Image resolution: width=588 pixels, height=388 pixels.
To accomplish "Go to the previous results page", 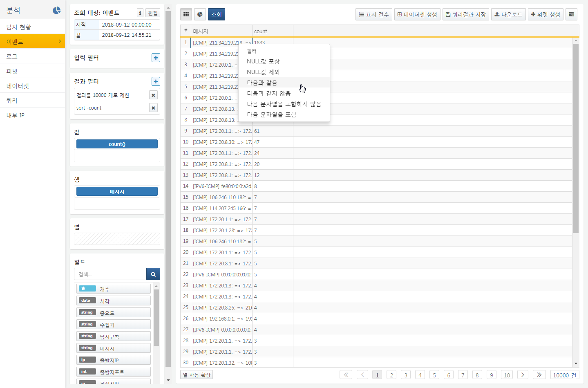I will 362,375.
